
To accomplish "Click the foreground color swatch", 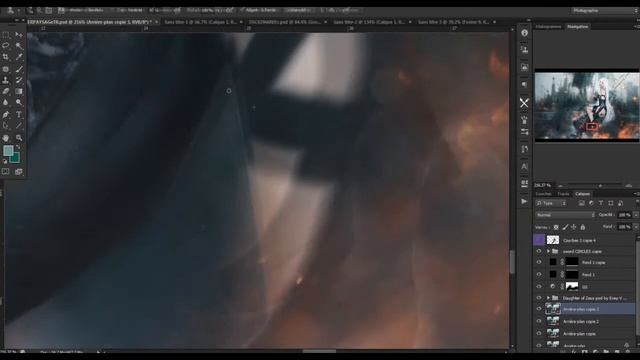I will click(8, 151).
